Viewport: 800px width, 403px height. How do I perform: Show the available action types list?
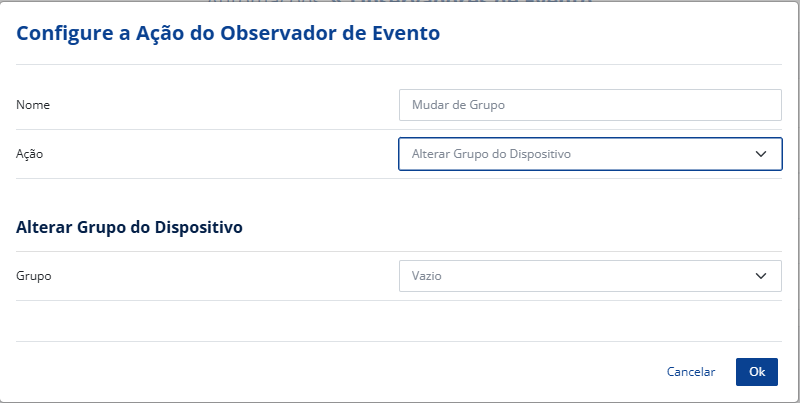[x=590, y=154]
